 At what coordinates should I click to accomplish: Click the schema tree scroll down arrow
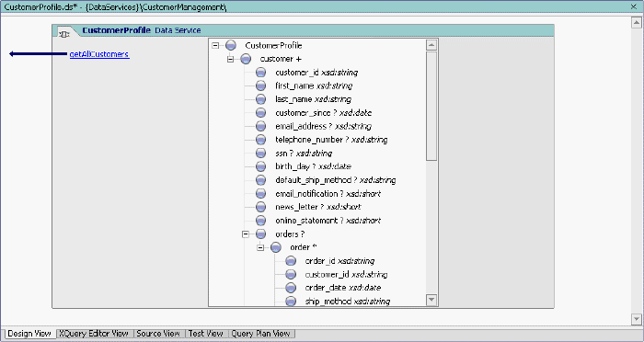[x=431, y=300]
